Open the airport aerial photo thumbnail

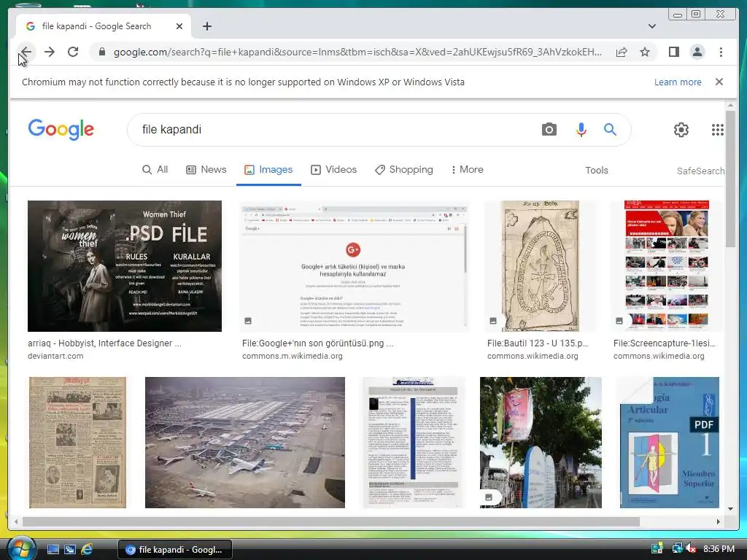coord(245,443)
